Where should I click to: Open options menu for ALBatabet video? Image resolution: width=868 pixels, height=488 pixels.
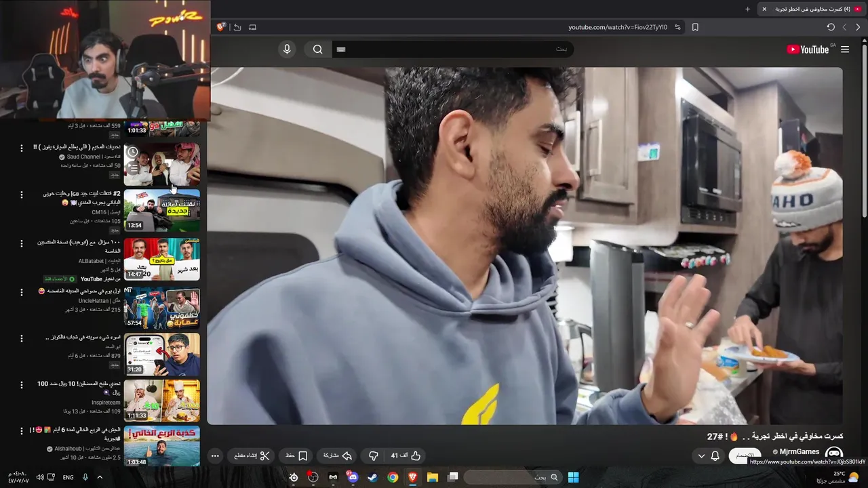pos(22,243)
